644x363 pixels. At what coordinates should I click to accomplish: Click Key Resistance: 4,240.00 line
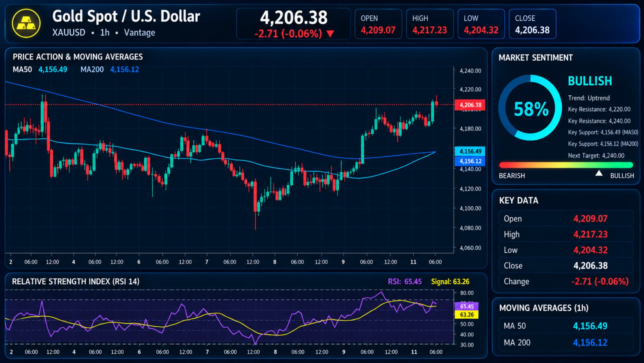[599, 121]
